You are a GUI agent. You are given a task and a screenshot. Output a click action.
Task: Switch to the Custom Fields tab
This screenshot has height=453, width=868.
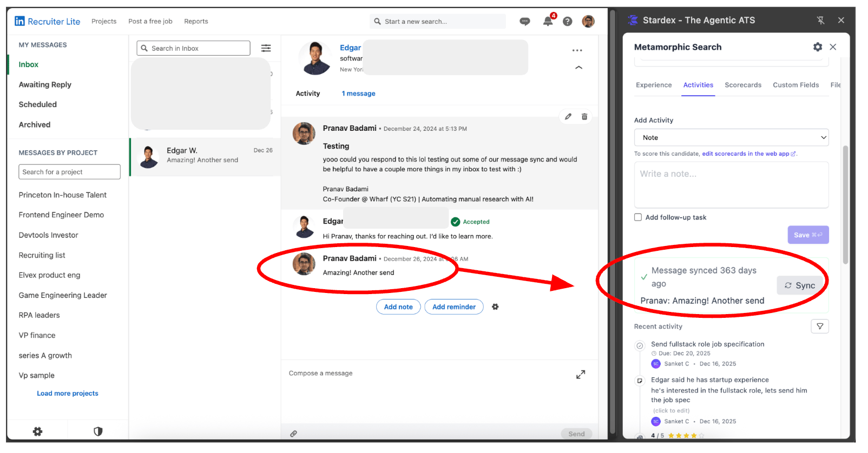[795, 85]
